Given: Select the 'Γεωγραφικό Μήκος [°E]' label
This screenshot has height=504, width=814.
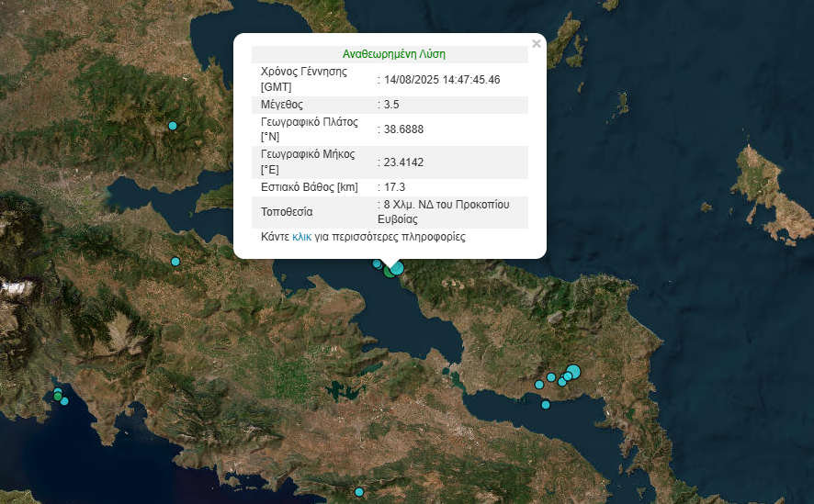Looking at the screenshot, I should pyautogui.click(x=308, y=162).
